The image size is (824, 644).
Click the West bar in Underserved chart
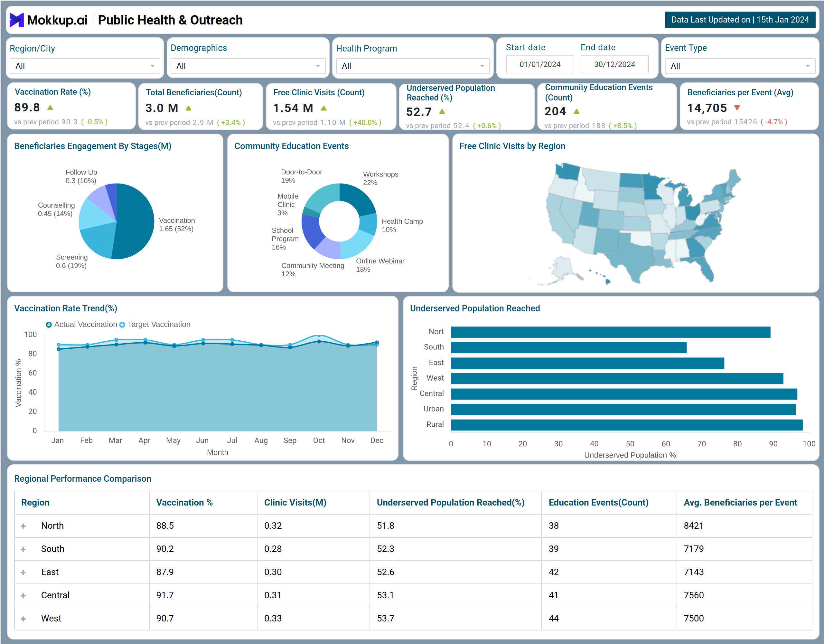point(617,379)
